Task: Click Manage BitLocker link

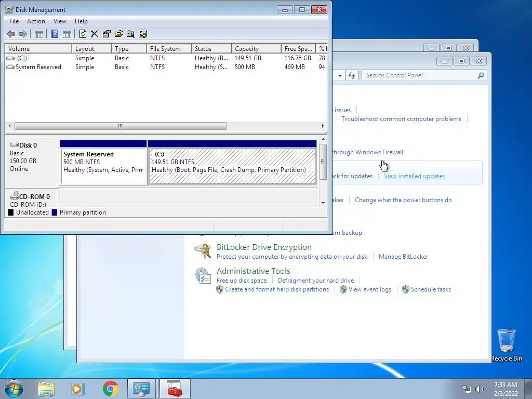Action: (403, 257)
